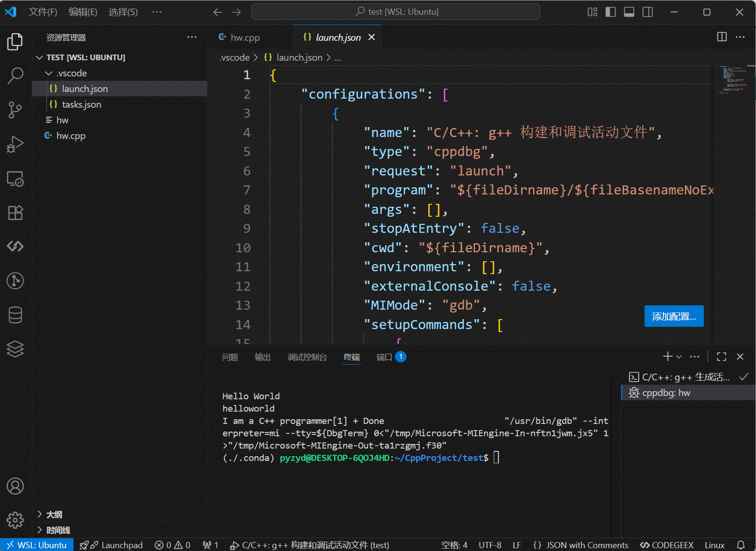Open the overflow menu ellipsis in title bar

pos(157,12)
